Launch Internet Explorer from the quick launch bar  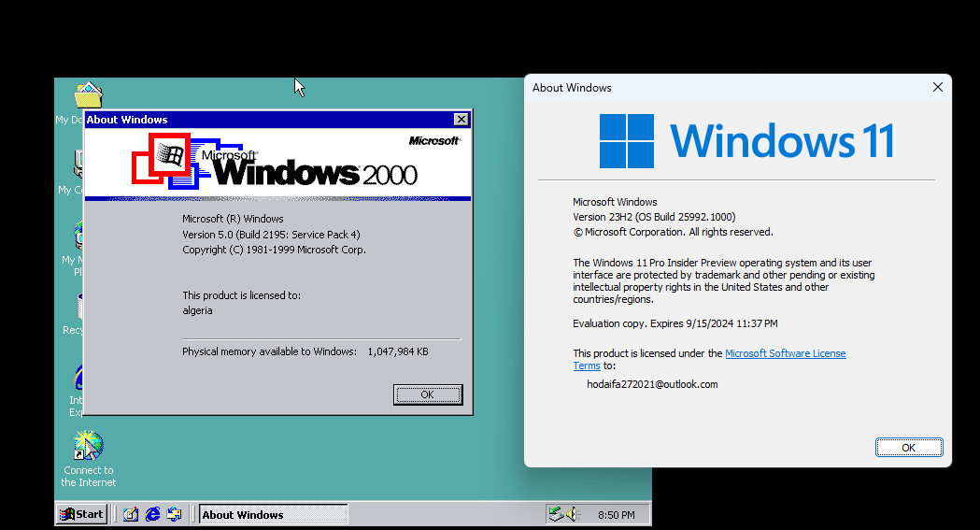[152, 514]
